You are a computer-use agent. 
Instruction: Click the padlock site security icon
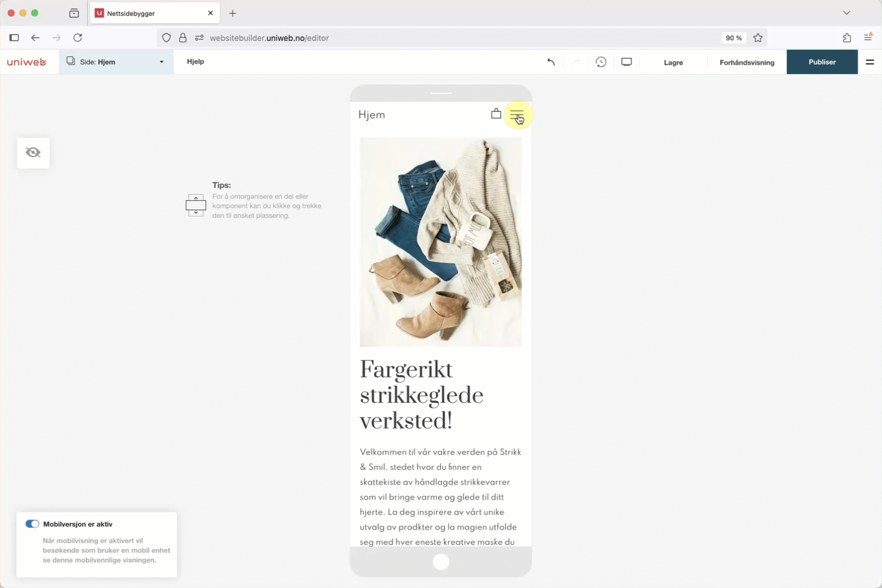183,38
